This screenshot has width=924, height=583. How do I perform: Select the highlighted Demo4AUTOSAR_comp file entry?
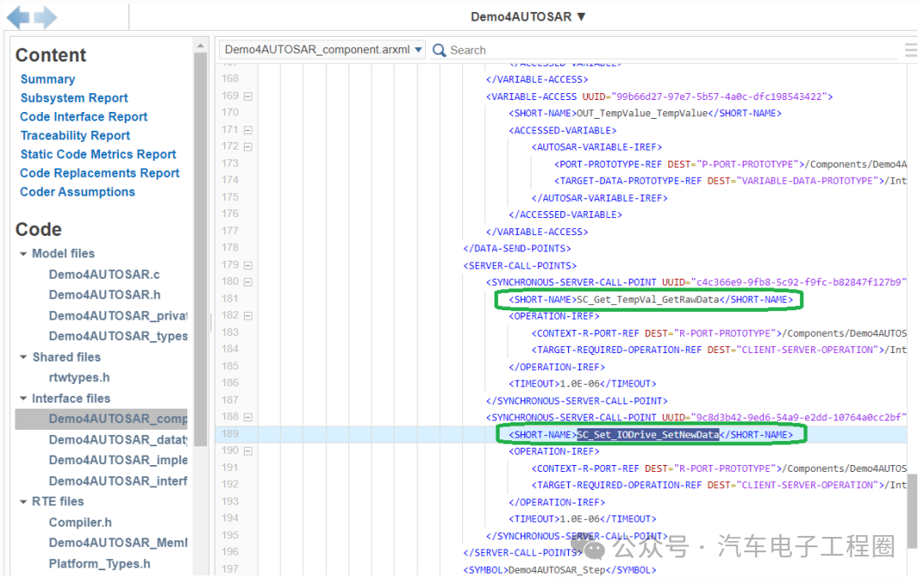[101, 419]
